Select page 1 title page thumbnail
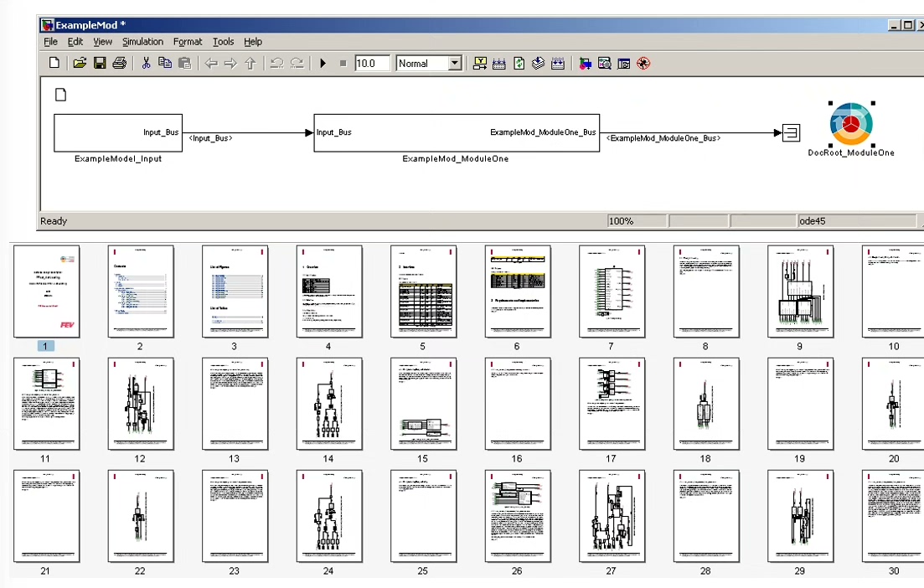 coord(47,291)
